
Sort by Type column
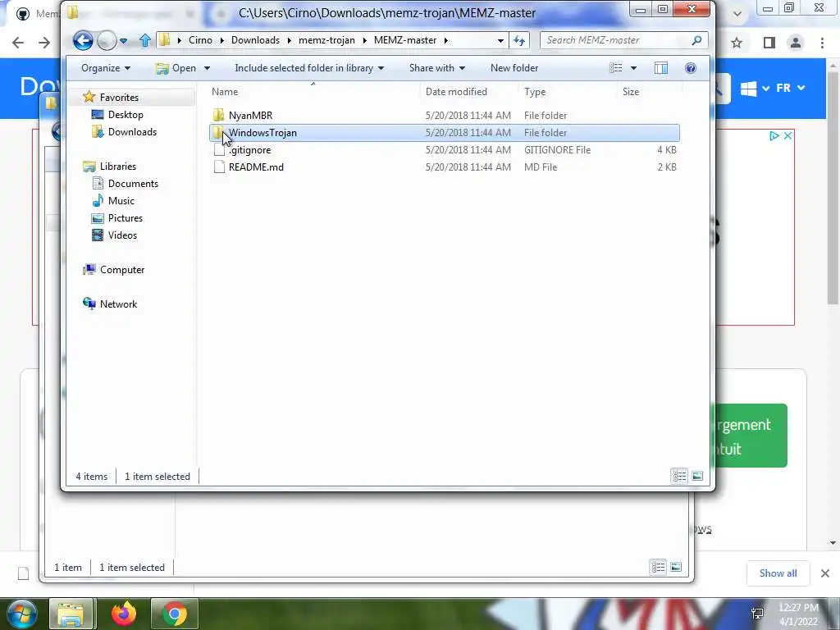568,92
